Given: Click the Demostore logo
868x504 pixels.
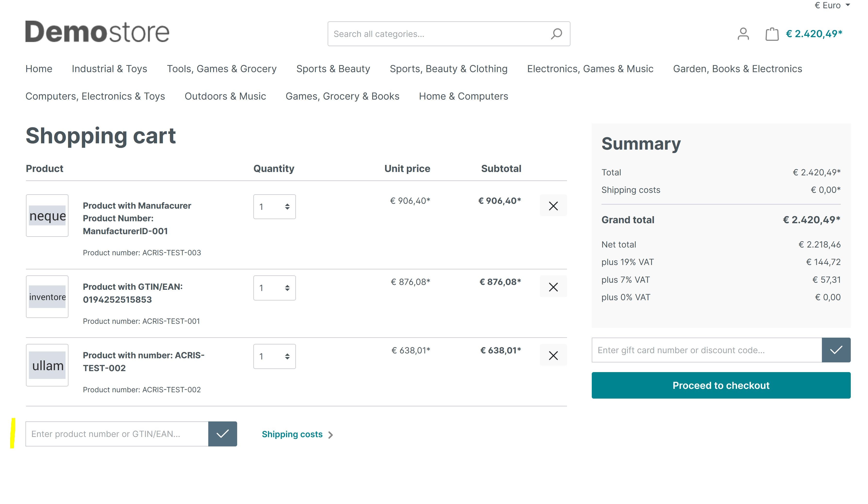Looking at the screenshot, I should click(98, 32).
